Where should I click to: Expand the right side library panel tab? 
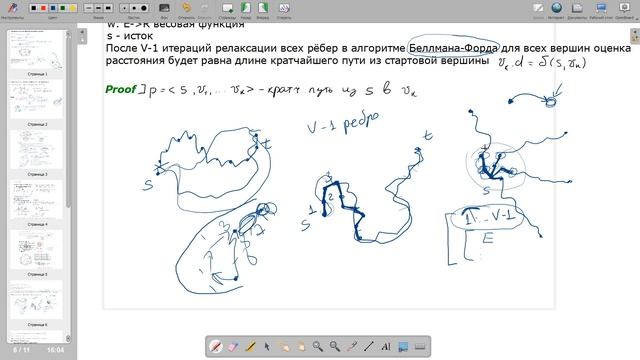tap(635, 36)
